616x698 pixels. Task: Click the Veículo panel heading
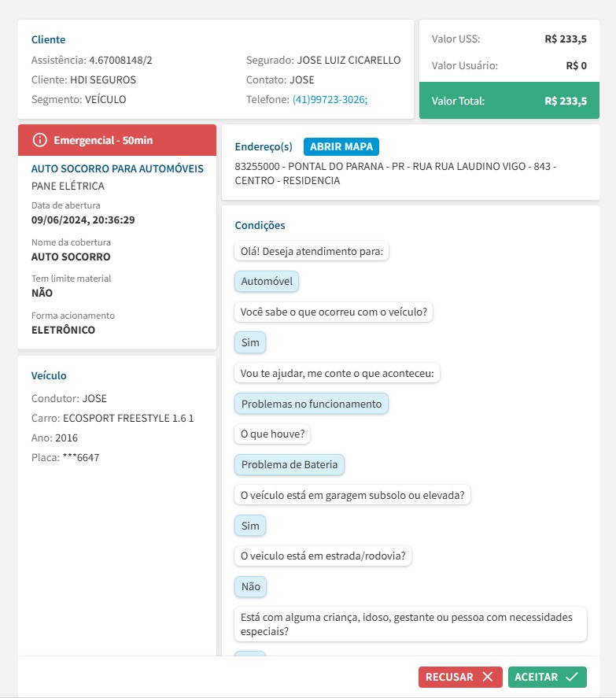coord(49,375)
